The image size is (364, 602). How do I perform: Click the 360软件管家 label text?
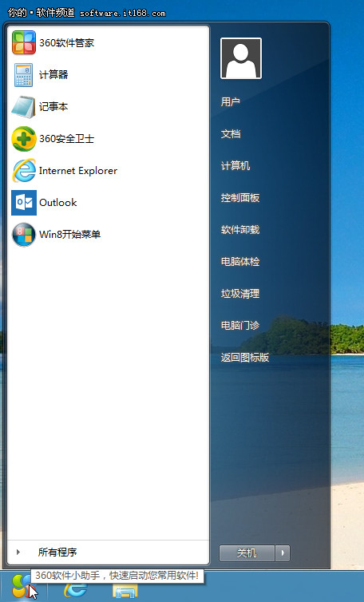tap(67, 42)
